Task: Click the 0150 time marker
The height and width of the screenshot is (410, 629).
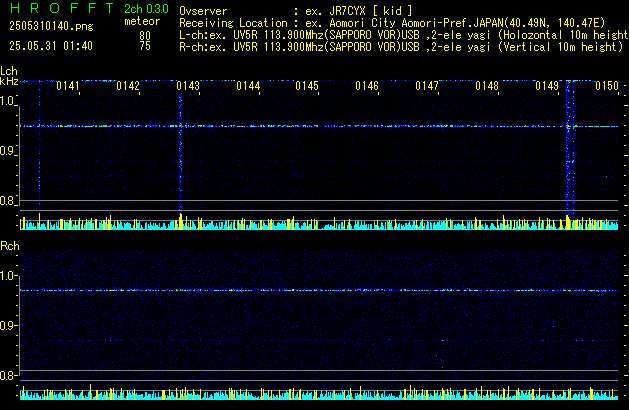Action: (607, 86)
